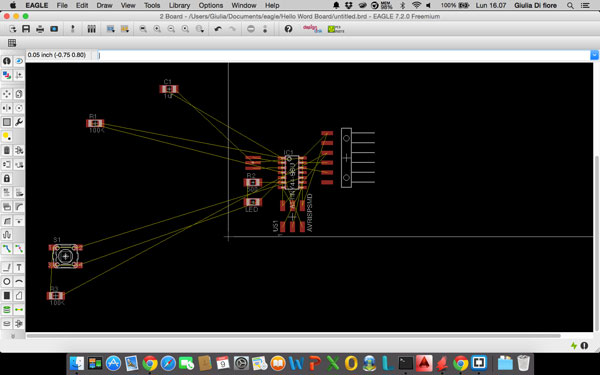Select the Info tool
Screen dimensions: 600x375
point(7,61)
